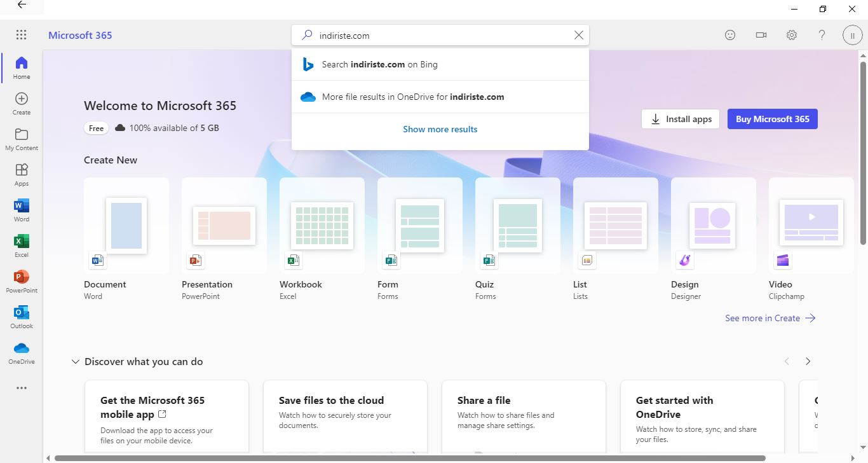Click the storage 100% available of 5 GB text
The image size is (868, 463).
pyautogui.click(x=174, y=128)
